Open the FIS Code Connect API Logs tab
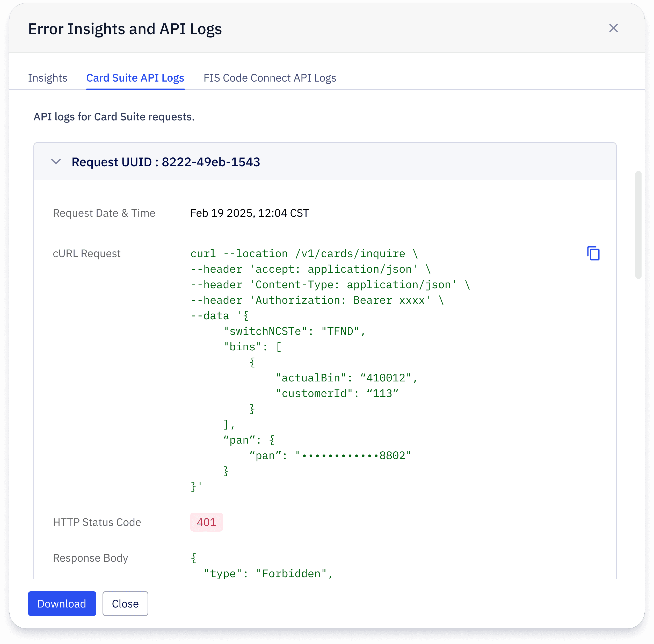Image resolution: width=654 pixels, height=644 pixels. click(x=270, y=78)
